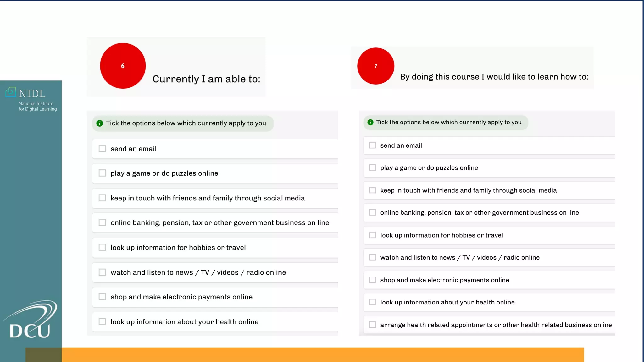
Task: Check left 'watch and listen to news' box
Action: 102,272
